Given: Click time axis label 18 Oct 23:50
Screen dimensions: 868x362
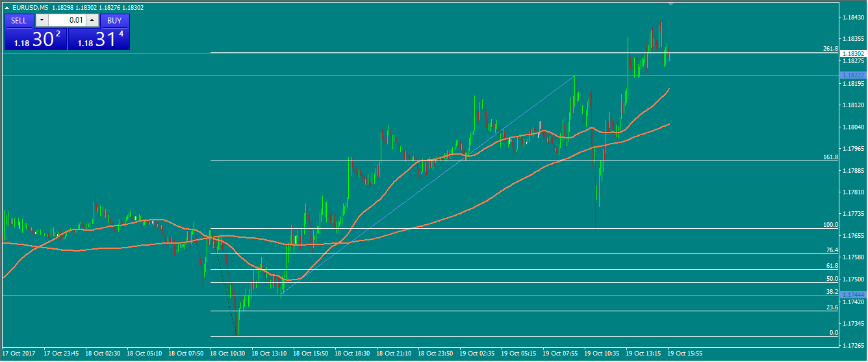Looking at the screenshot, I should pyautogui.click(x=435, y=354).
